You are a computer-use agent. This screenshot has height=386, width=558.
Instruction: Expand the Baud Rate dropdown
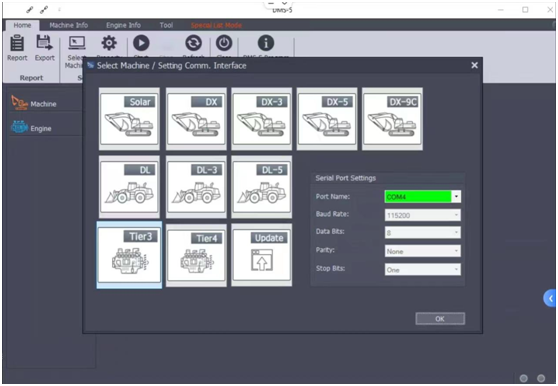tap(423, 215)
